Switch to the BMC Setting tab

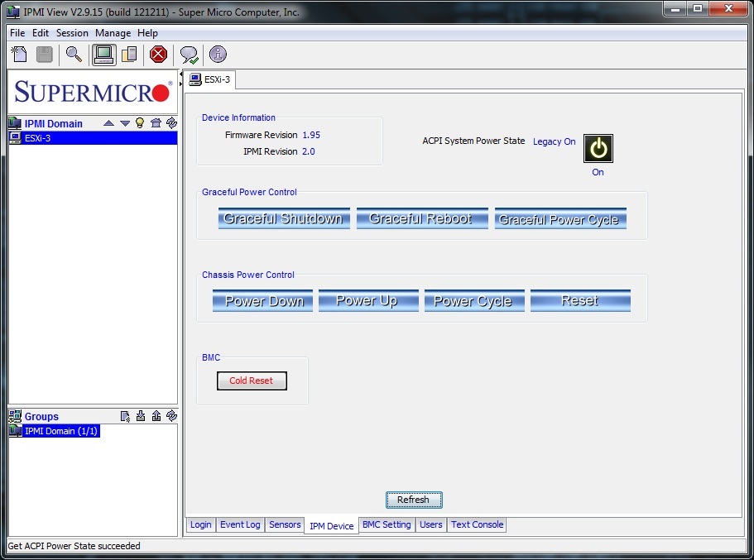click(387, 524)
